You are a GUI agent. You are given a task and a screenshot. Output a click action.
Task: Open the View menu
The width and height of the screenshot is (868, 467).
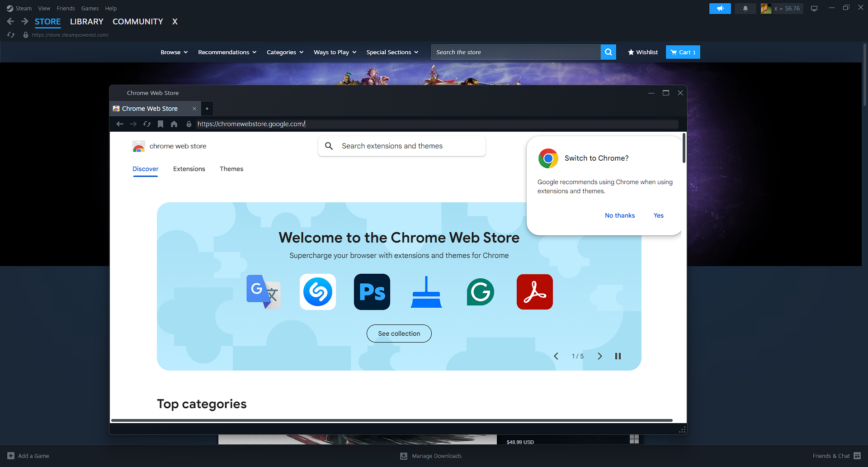coord(44,8)
